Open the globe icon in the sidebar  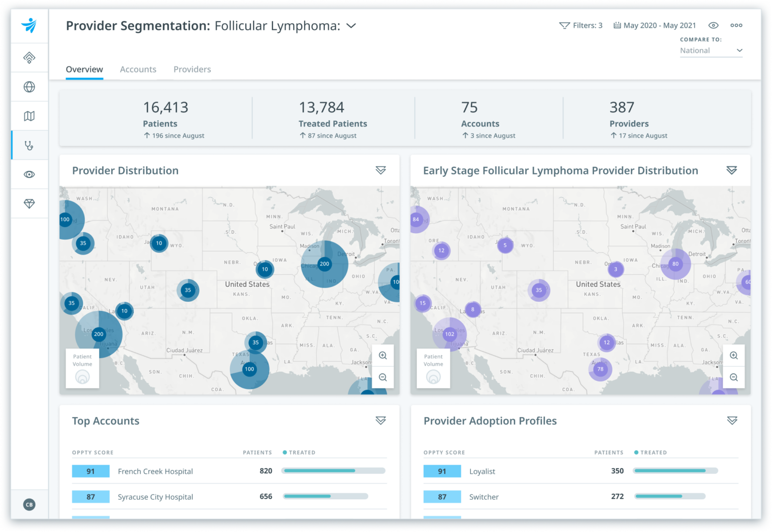click(x=29, y=86)
